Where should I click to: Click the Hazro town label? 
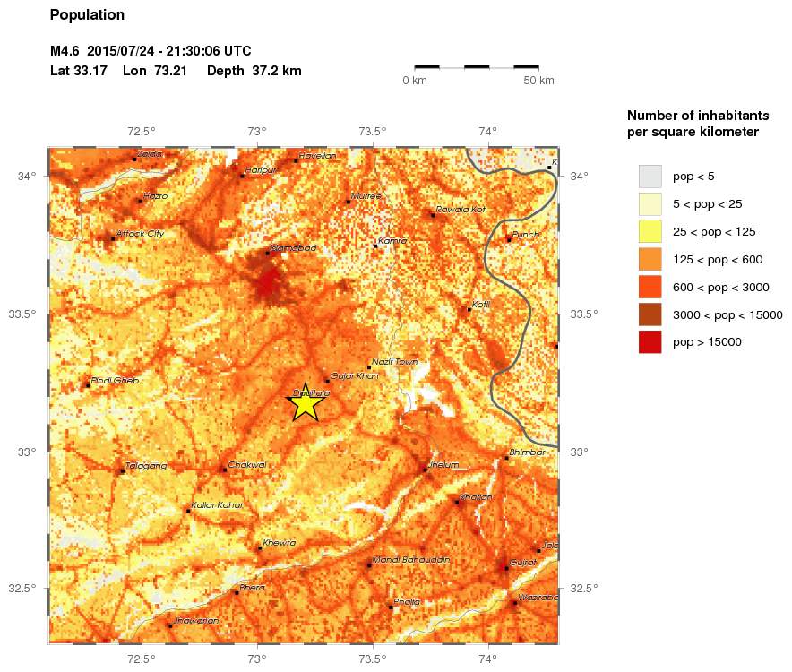(155, 196)
